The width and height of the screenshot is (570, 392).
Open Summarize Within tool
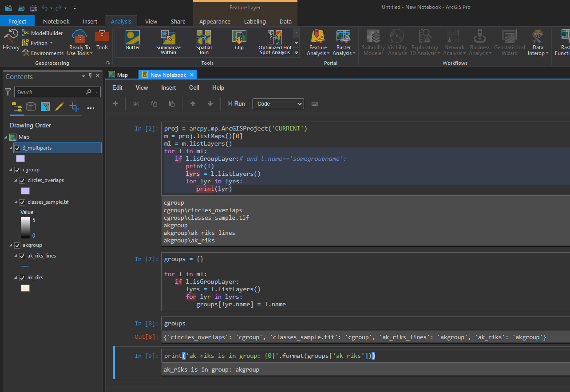168,40
